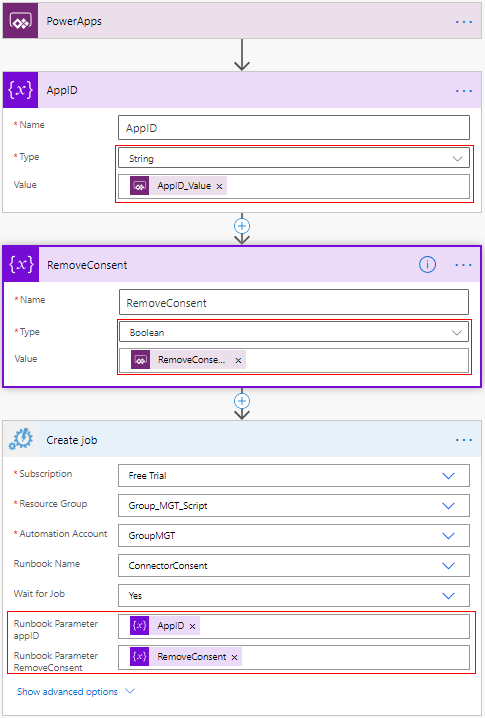This screenshot has width=485, height=718.
Task: Remove AppID token from Runbook Parameter
Action: tap(192, 626)
